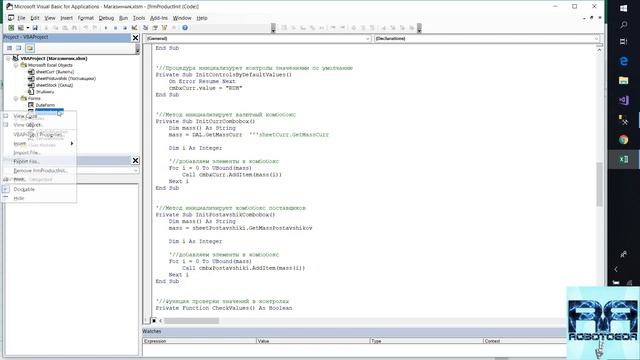Click the Type column header in Watches
The image size is (640, 360).
(x=426, y=341)
